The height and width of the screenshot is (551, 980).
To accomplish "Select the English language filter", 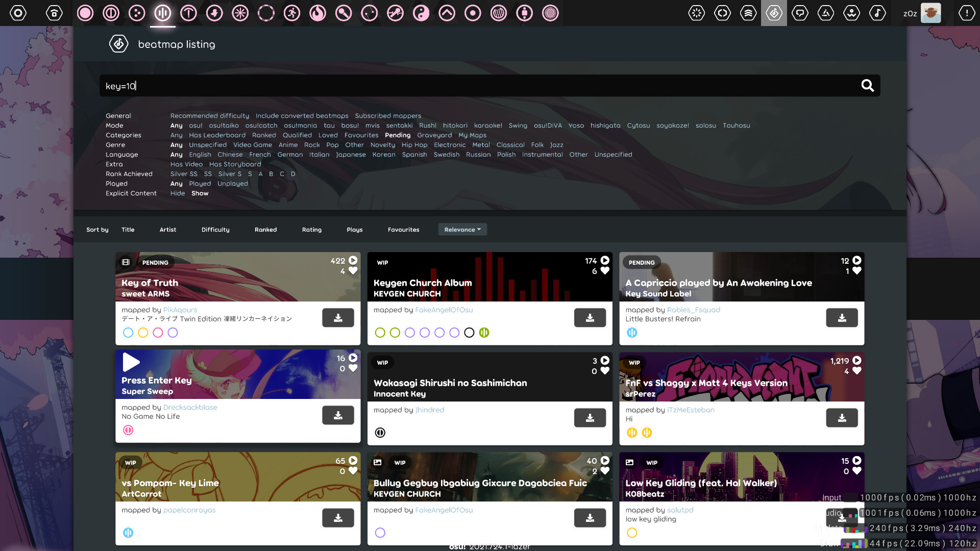I will click(x=200, y=154).
